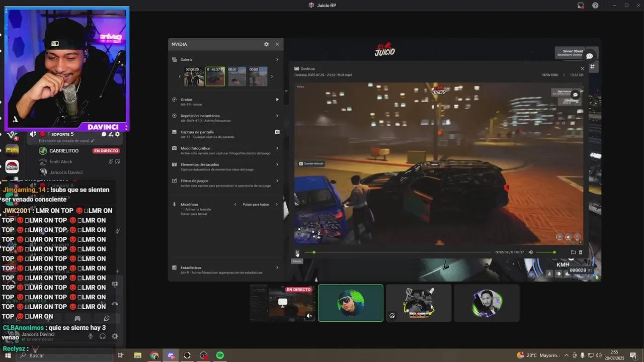Viewport: 644px width, 362px height.
Task: Go to previous gallery thumbnails arrow
Action: (x=180, y=76)
